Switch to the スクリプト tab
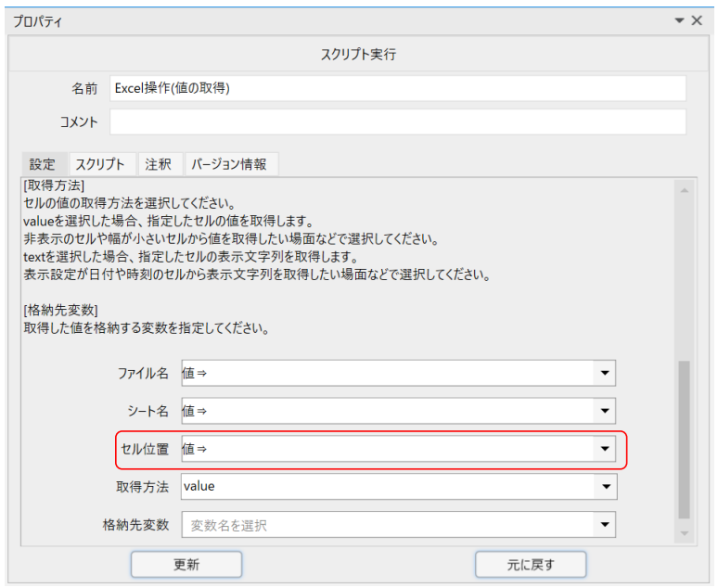Viewport: 718px width, 588px height. click(x=102, y=164)
